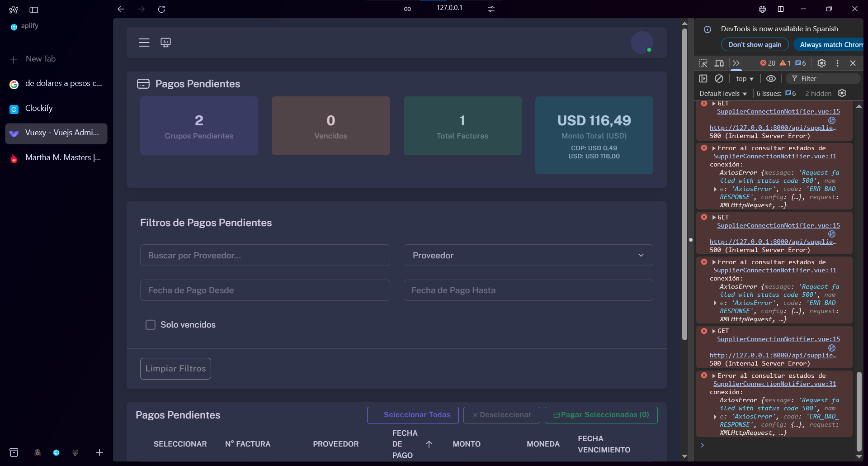This screenshot has height=466, width=868.
Task: Create live expression with the eye icon
Action: click(771, 79)
